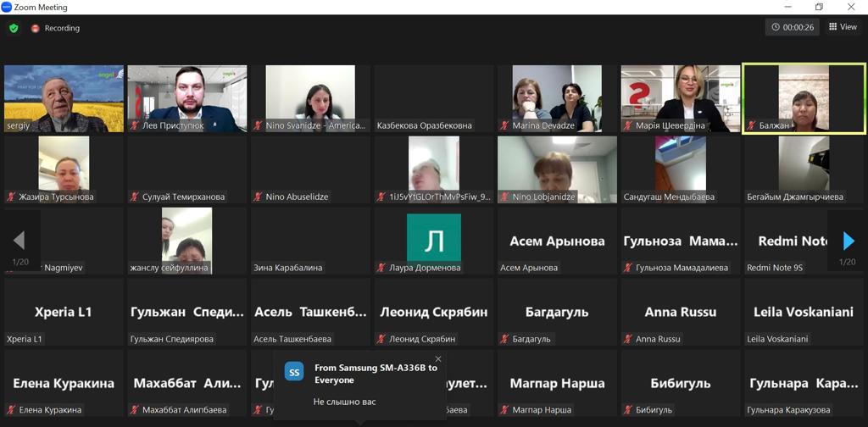868x427 pixels.
Task: Click muted mic icon beside Лаура Дорменова
Action: [x=381, y=268]
